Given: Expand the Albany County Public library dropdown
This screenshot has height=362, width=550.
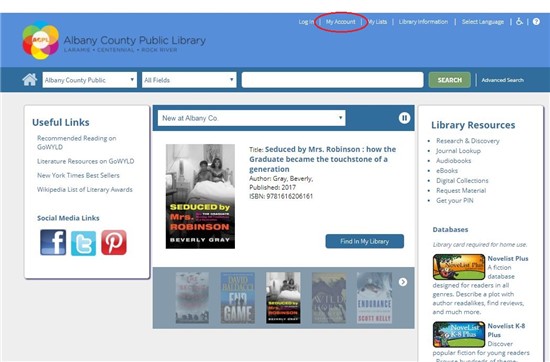Looking at the screenshot, I should [89, 80].
